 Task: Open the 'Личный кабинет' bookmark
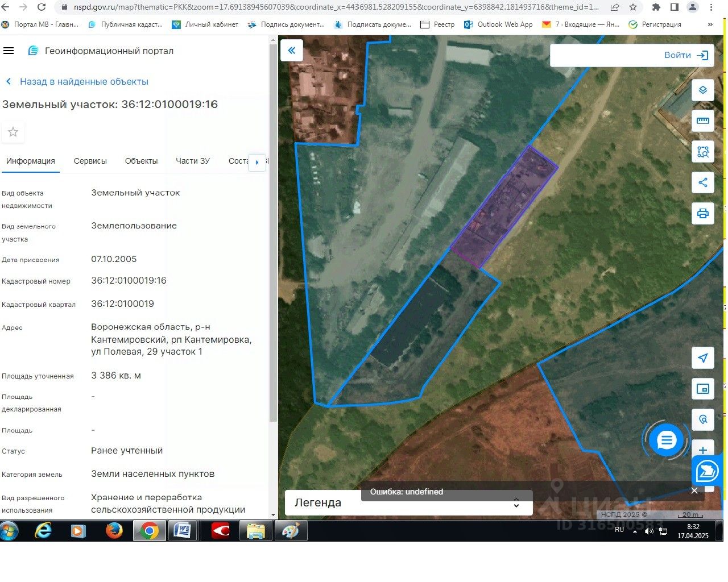click(205, 24)
